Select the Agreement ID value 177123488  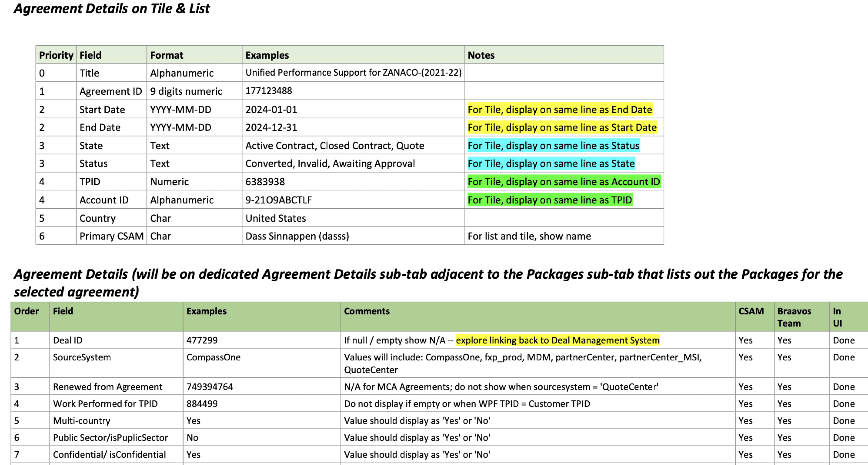269,91
